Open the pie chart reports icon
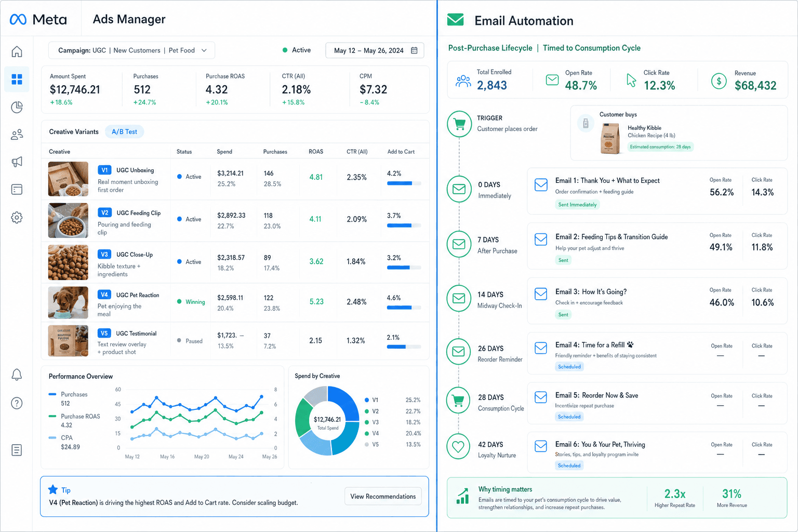This screenshot has width=798, height=532. tap(17, 107)
